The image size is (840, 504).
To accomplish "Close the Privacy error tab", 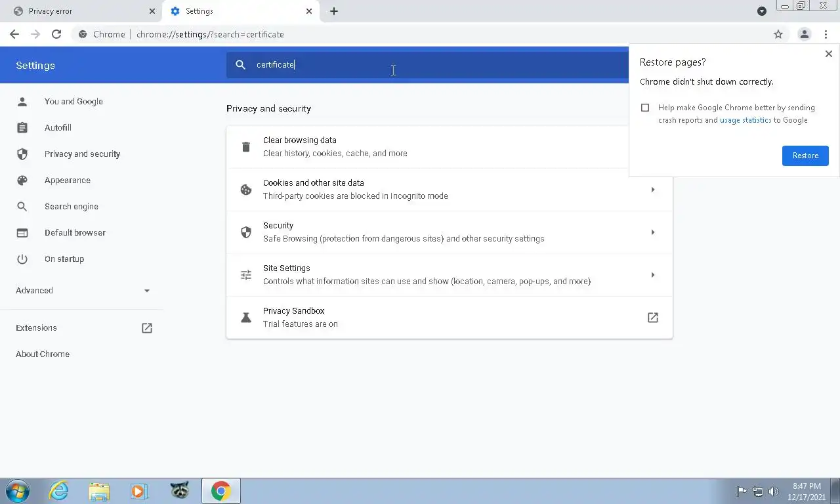I will click(152, 11).
